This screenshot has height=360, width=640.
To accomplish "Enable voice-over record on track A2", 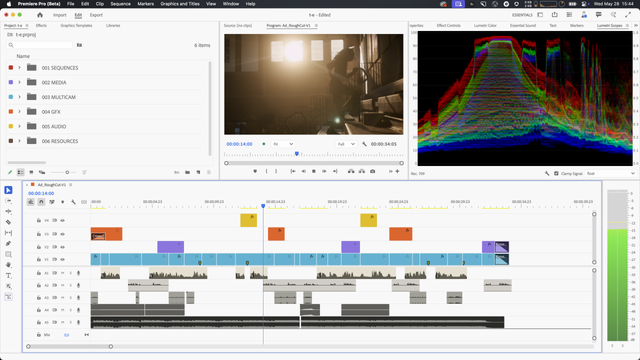I will pyautogui.click(x=78, y=285).
